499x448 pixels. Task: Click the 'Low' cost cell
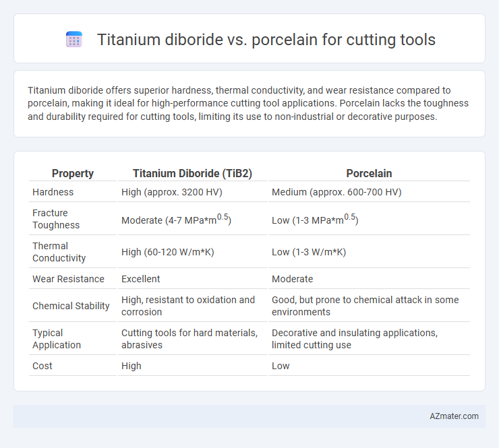click(x=281, y=366)
